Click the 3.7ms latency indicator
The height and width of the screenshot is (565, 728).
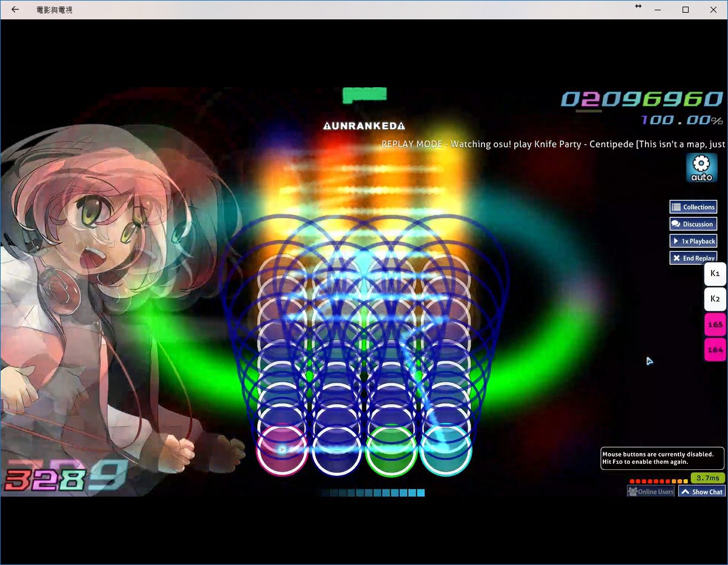(707, 478)
